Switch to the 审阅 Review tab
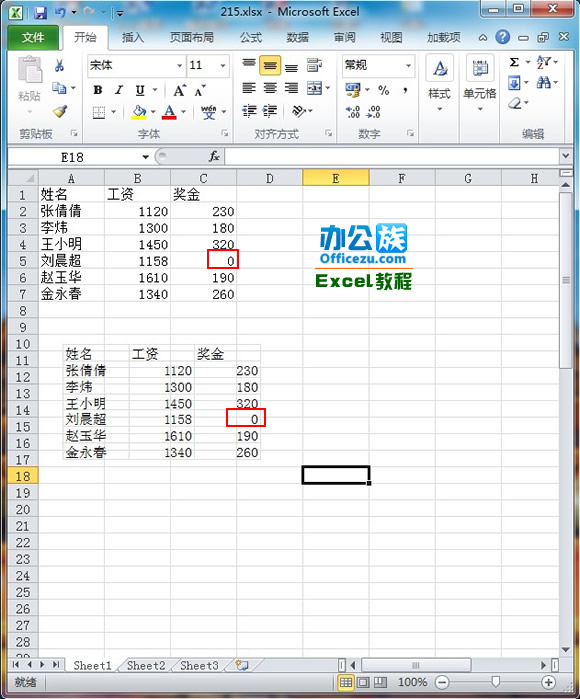Viewport: 580px width, 699px height. (x=345, y=37)
